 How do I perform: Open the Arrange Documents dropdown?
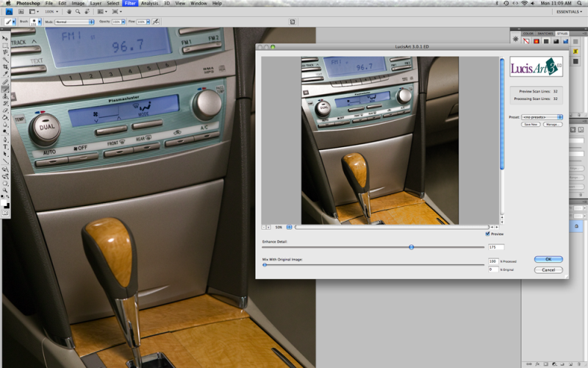tap(102, 12)
